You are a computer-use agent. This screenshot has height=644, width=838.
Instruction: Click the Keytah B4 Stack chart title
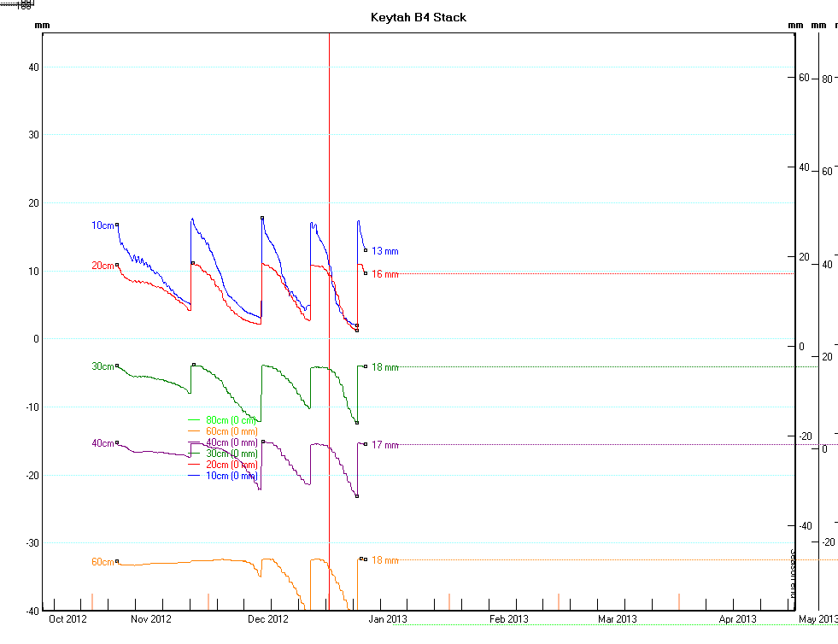(419, 17)
